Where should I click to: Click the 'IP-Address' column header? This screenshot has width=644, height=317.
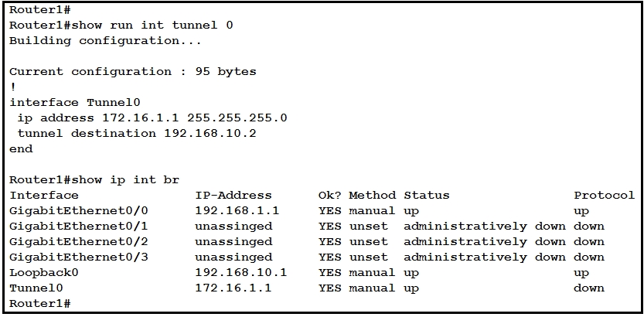pos(233,195)
